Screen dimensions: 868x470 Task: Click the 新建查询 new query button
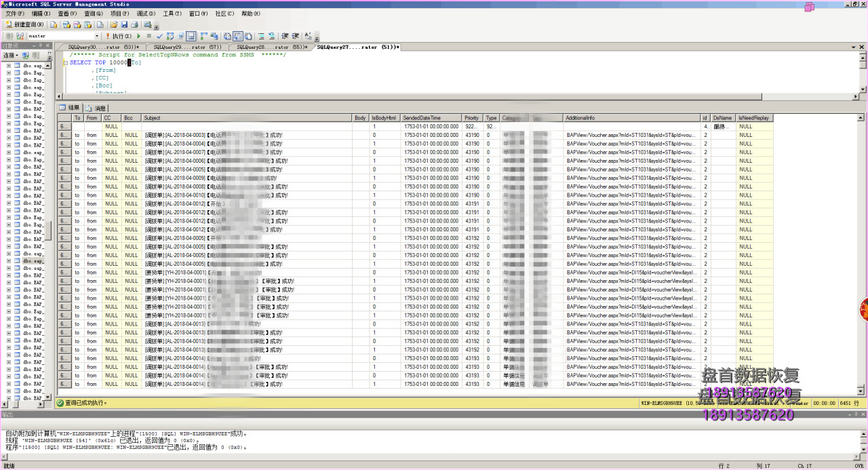coord(25,24)
